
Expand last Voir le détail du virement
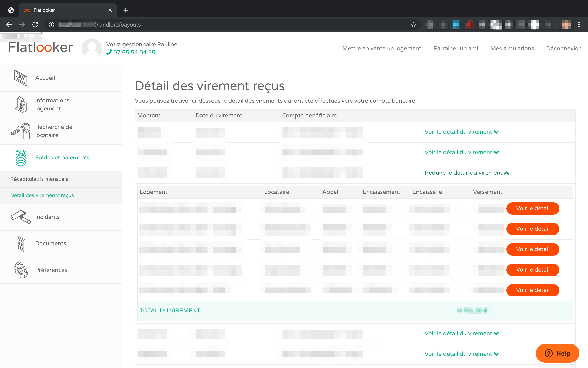click(x=462, y=354)
